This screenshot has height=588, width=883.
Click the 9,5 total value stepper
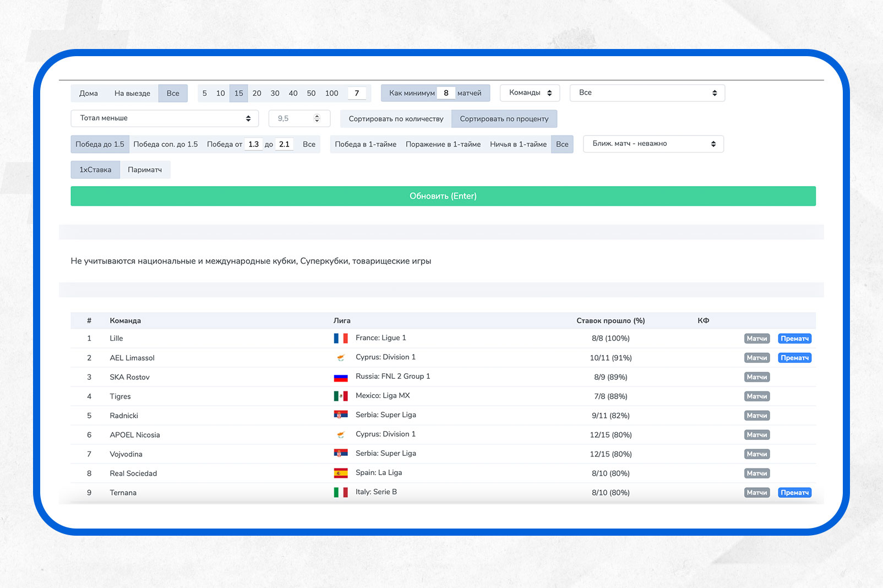click(x=317, y=118)
